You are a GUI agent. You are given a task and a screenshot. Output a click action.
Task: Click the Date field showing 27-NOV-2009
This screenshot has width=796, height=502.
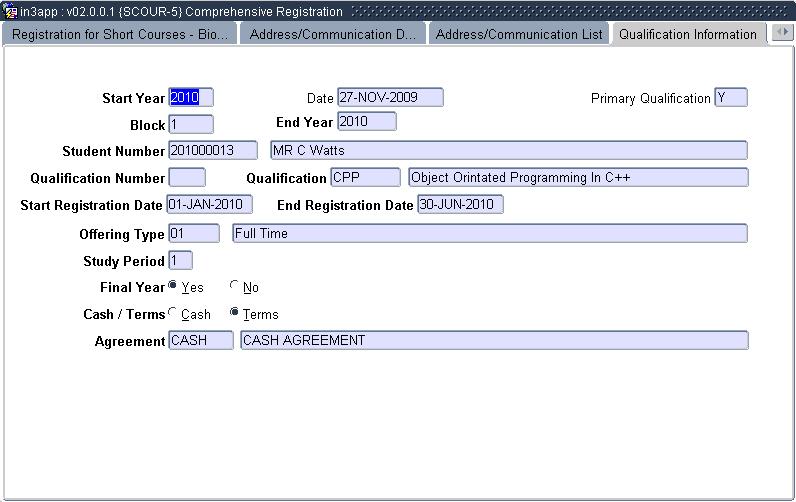coord(389,97)
